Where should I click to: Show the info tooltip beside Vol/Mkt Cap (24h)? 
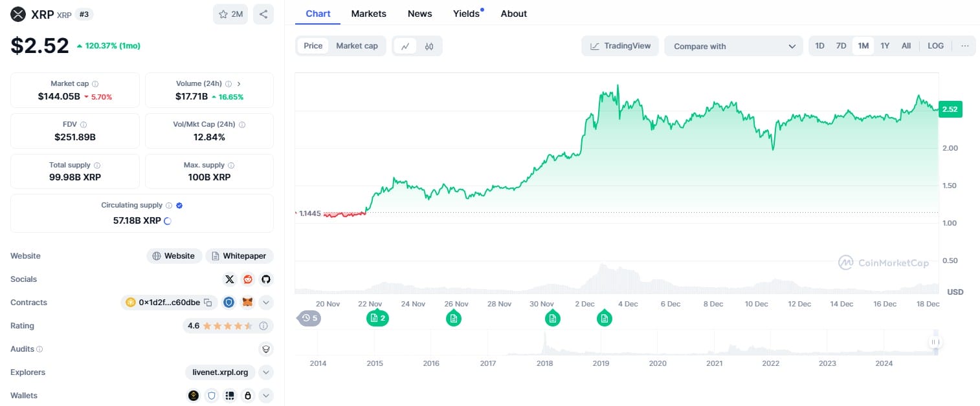point(242,125)
